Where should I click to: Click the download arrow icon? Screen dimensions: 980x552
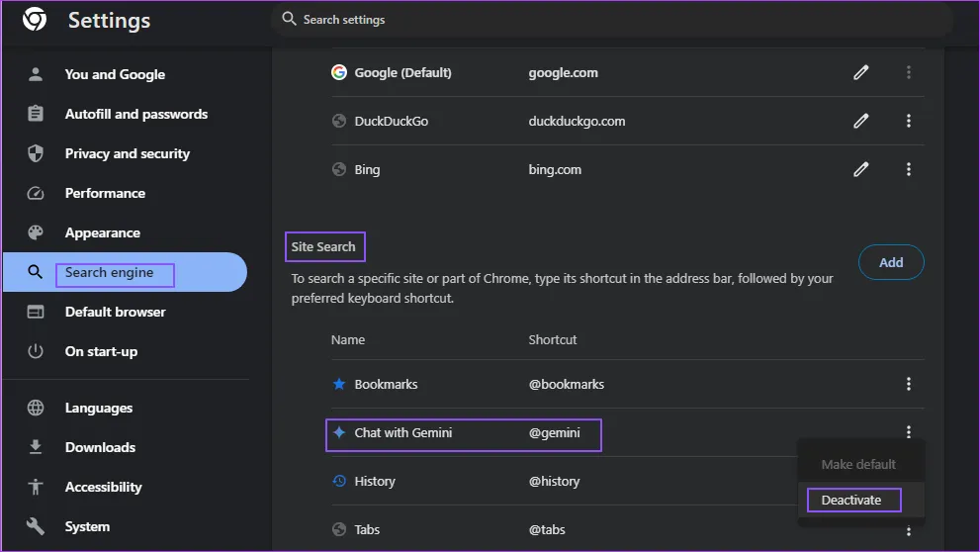[36, 447]
